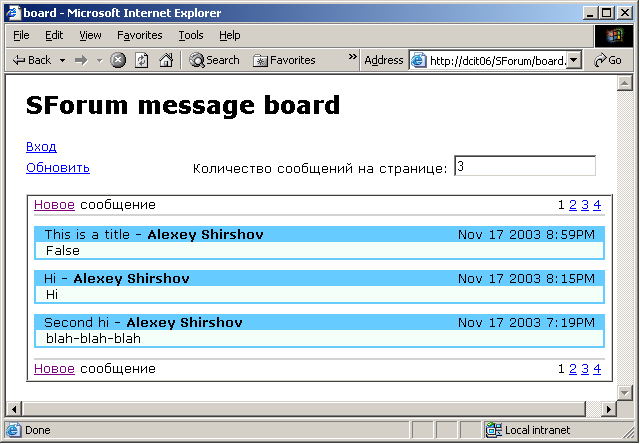This screenshot has height=444, width=640.
Task: Expand the toolbar overflow chevron
Action: tap(352, 58)
